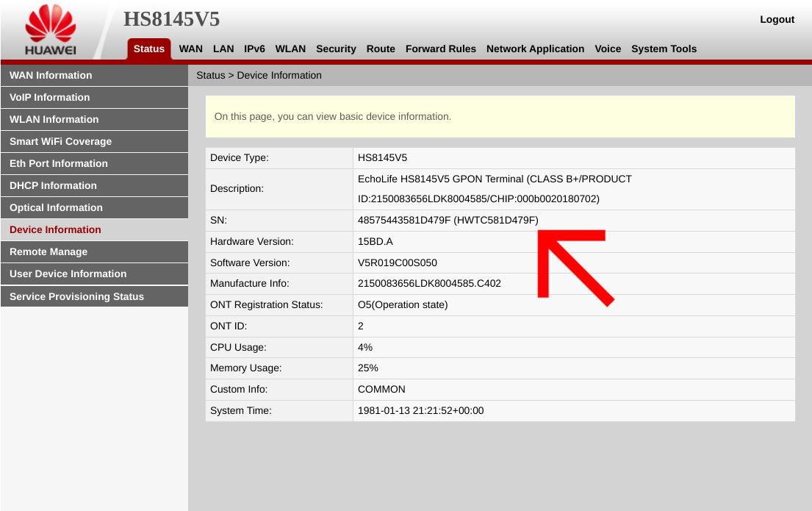The width and height of the screenshot is (812, 511).
Task: Click Device Information sidebar item
Action: pyautogui.click(x=94, y=229)
